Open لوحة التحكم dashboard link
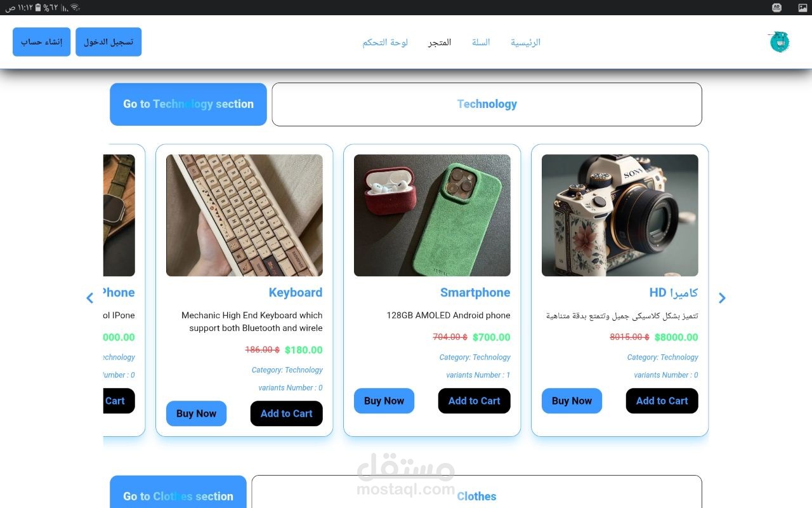The height and width of the screenshot is (508, 812). [385, 43]
